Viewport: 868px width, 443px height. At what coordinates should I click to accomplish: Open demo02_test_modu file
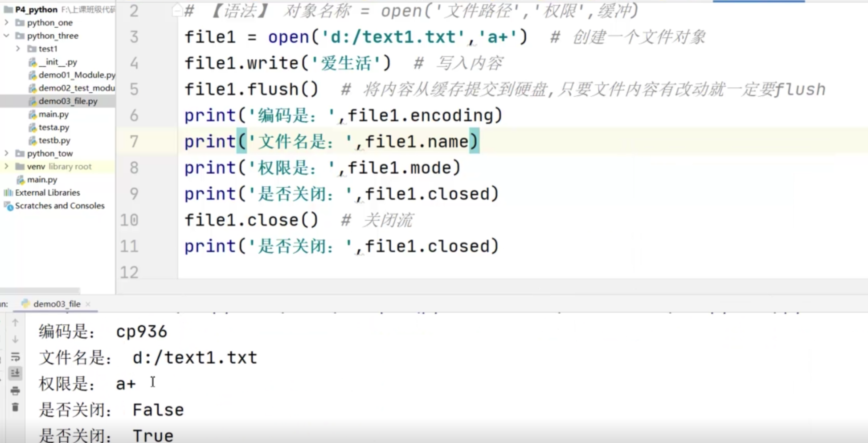pyautogui.click(x=77, y=88)
